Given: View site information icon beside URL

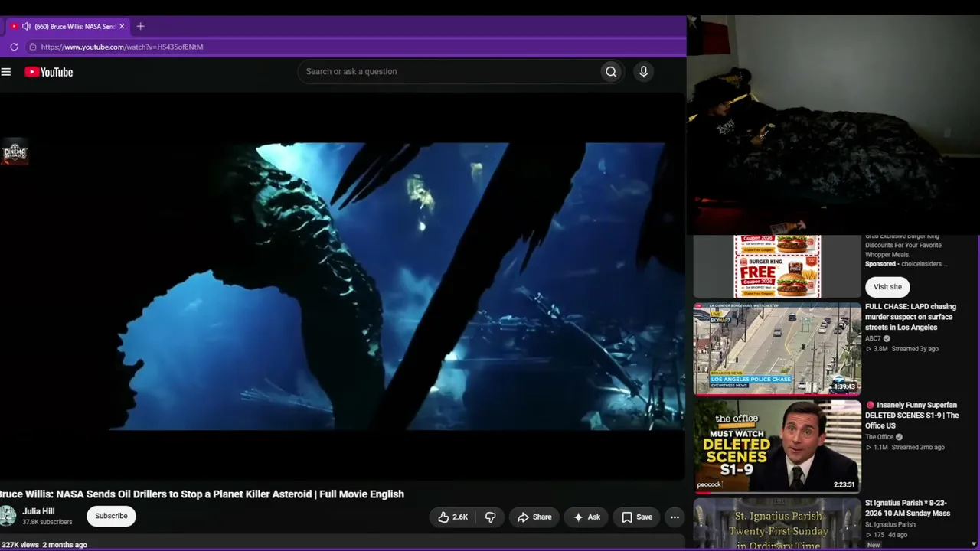Looking at the screenshot, I should tap(32, 47).
